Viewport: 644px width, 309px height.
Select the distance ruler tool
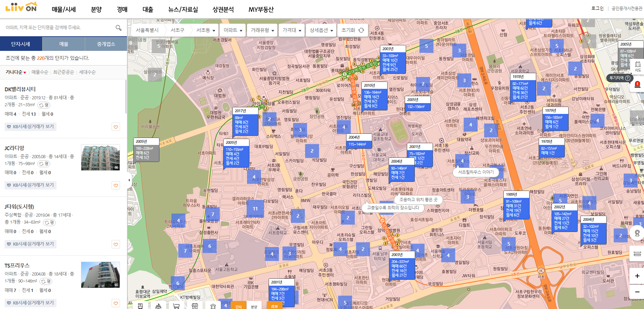pyautogui.click(x=637, y=253)
